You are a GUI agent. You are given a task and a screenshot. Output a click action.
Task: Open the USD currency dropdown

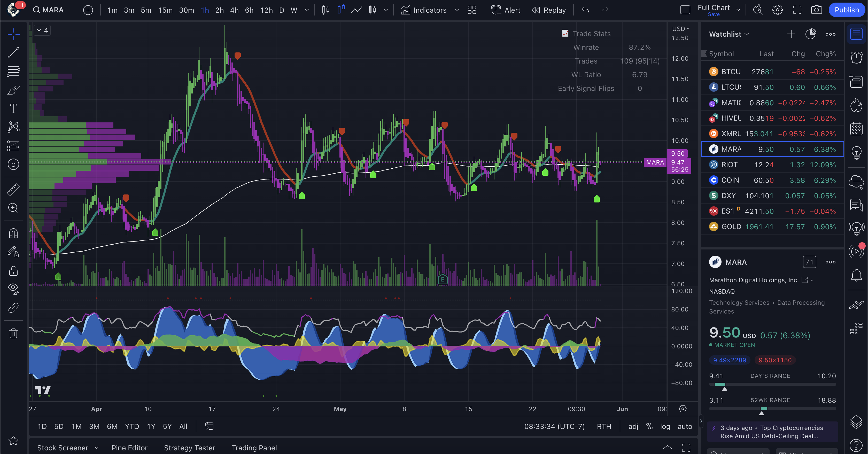click(x=681, y=29)
